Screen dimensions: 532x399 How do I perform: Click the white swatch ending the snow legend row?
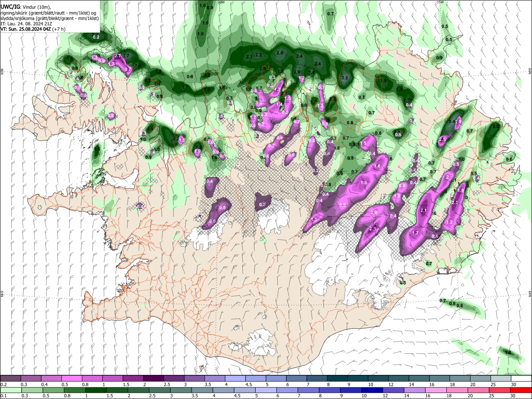521,378
